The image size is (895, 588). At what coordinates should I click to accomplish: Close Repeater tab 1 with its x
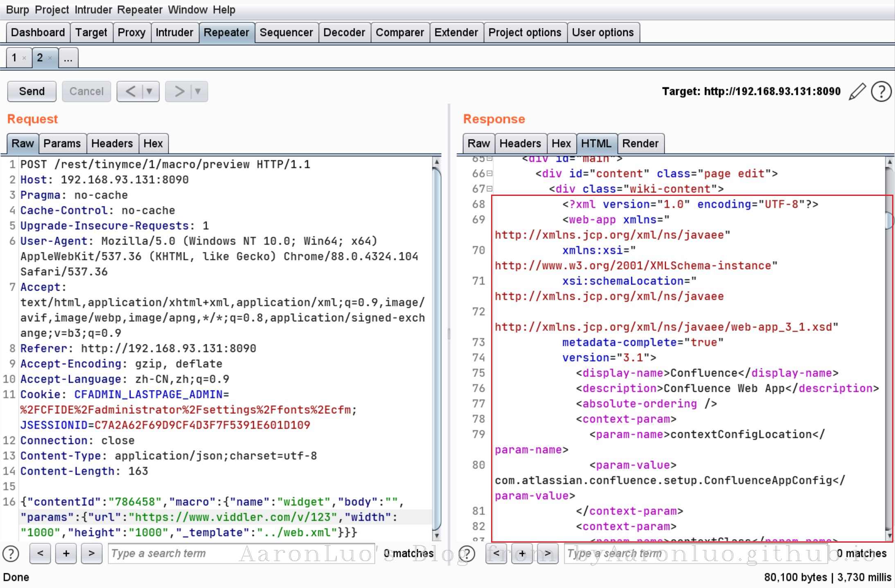(24, 58)
